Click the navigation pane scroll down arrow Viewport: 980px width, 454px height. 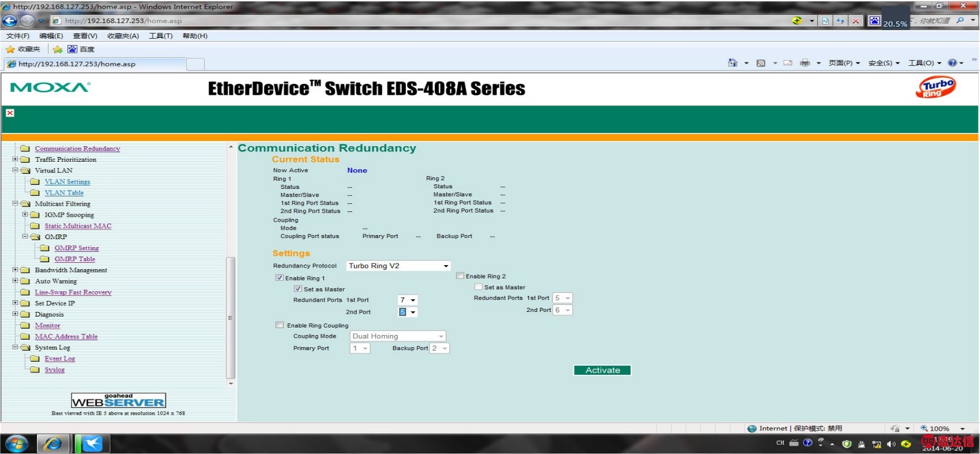click(x=231, y=384)
